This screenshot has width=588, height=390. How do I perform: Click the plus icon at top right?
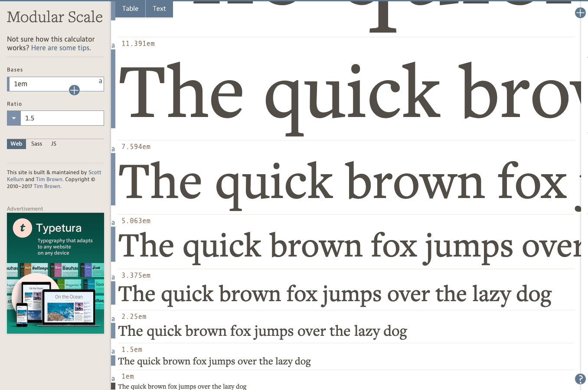tap(580, 13)
